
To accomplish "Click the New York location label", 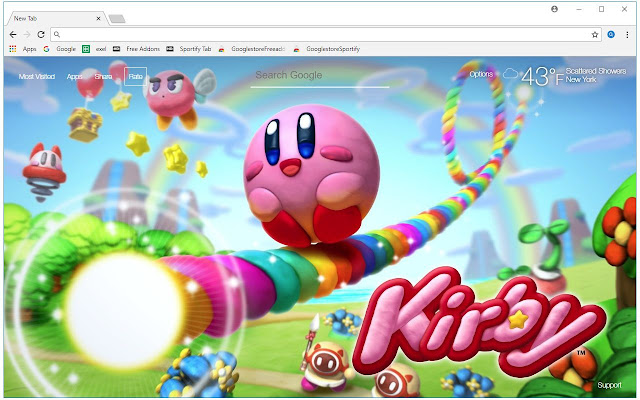I will [581, 80].
